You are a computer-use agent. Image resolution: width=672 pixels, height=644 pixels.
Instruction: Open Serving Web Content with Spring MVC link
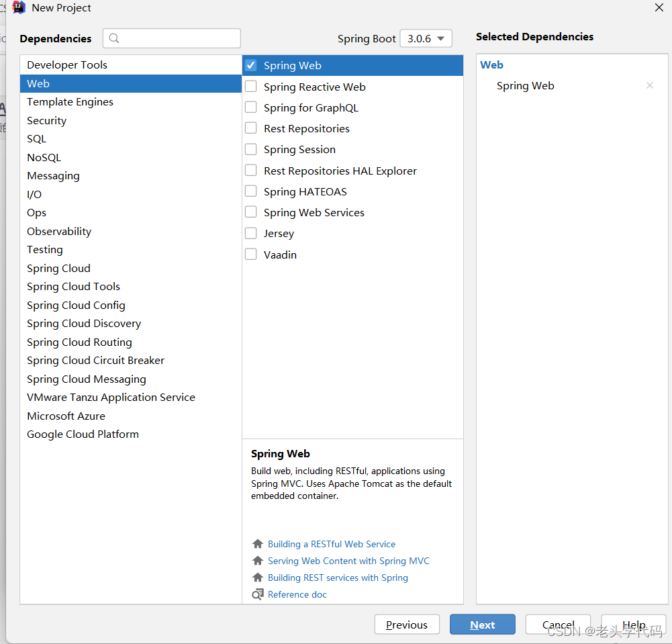pos(348,561)
